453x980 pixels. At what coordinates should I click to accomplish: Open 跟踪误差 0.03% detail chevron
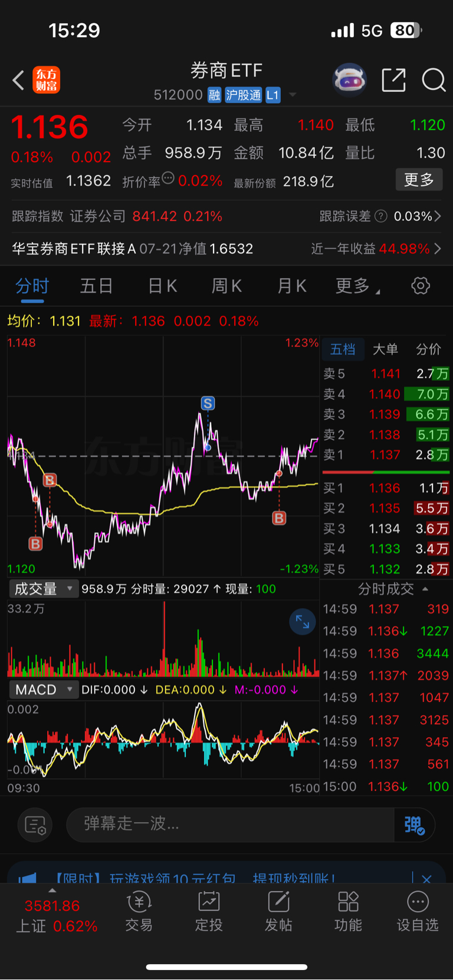pyautogui.click(x=438, y=216)
